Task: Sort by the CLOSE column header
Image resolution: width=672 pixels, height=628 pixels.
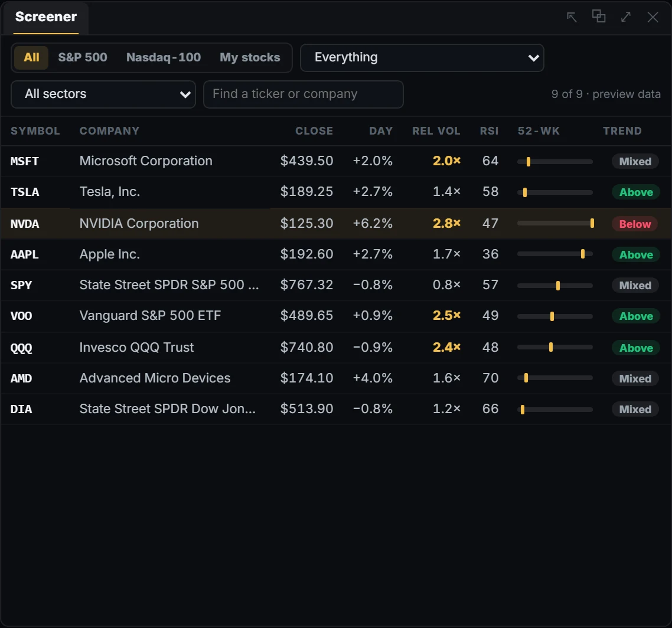Action: point(314,131)
